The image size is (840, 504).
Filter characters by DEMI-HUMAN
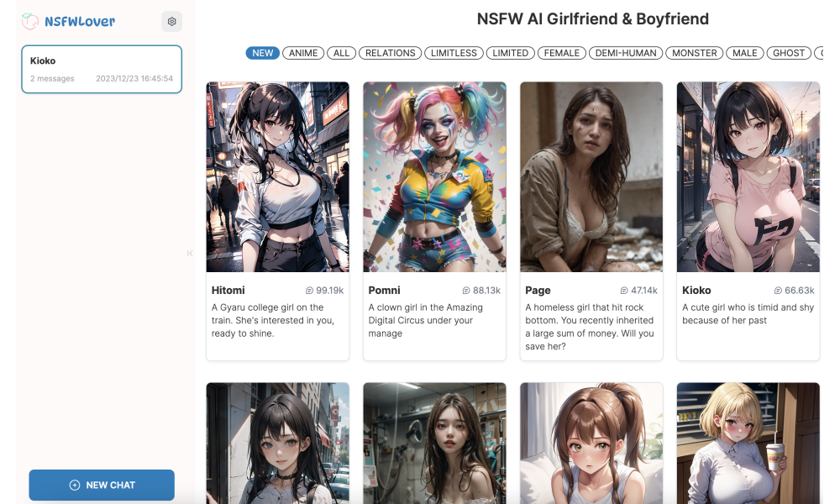[626, 53]
